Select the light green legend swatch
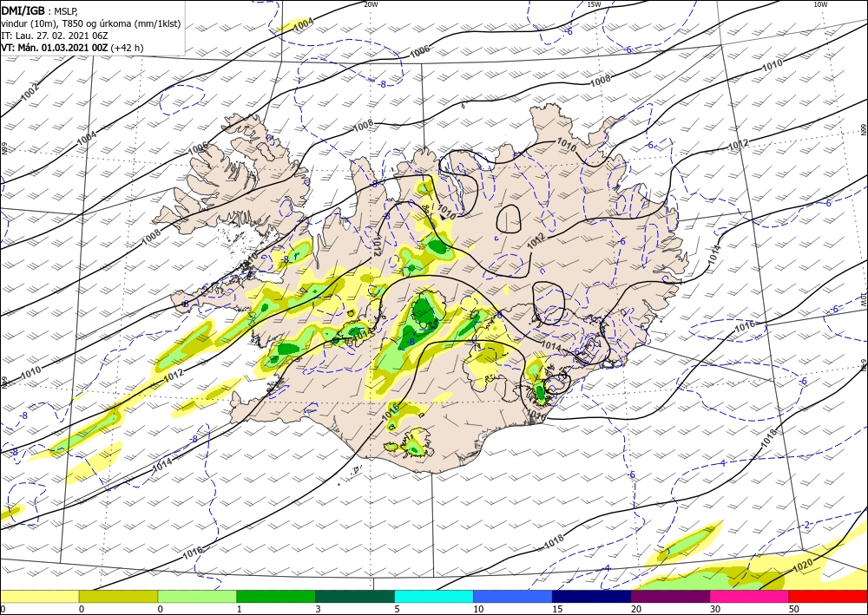The height and width of the screenshot is (615, 868). 197,596
